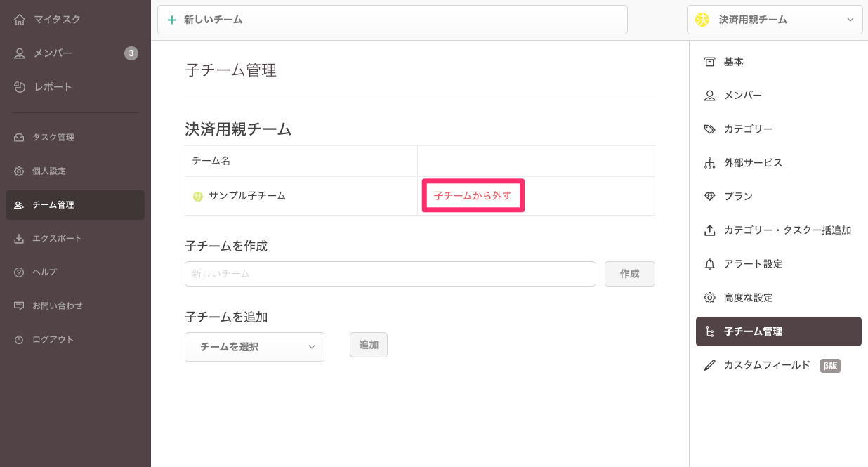Viewport: 868px width, 467px height.
Task: Click the download icon beside エクスポート
Action: coord(19,239)
